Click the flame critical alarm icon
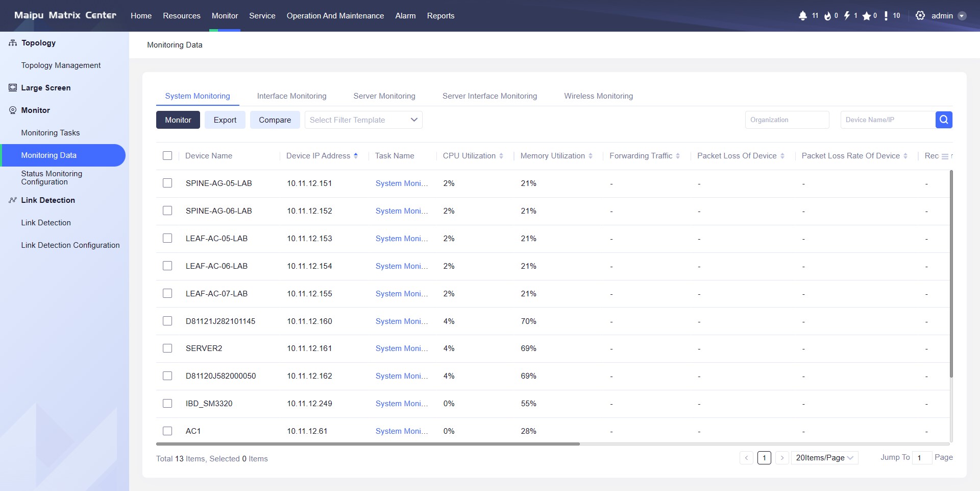 tap(827, 16)
